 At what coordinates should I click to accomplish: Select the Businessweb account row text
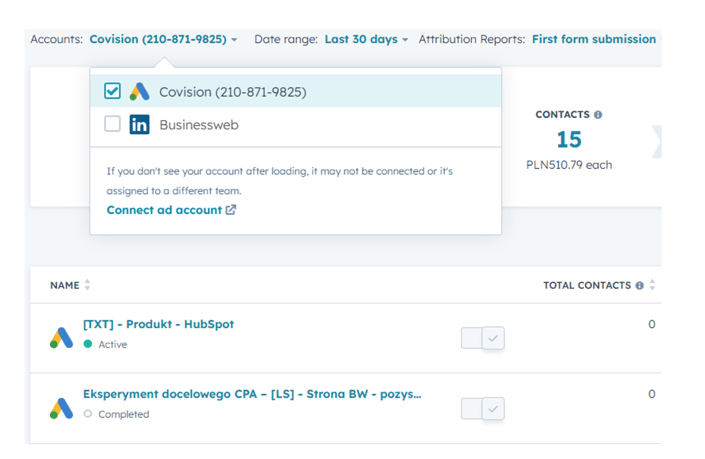pos(199,125)
